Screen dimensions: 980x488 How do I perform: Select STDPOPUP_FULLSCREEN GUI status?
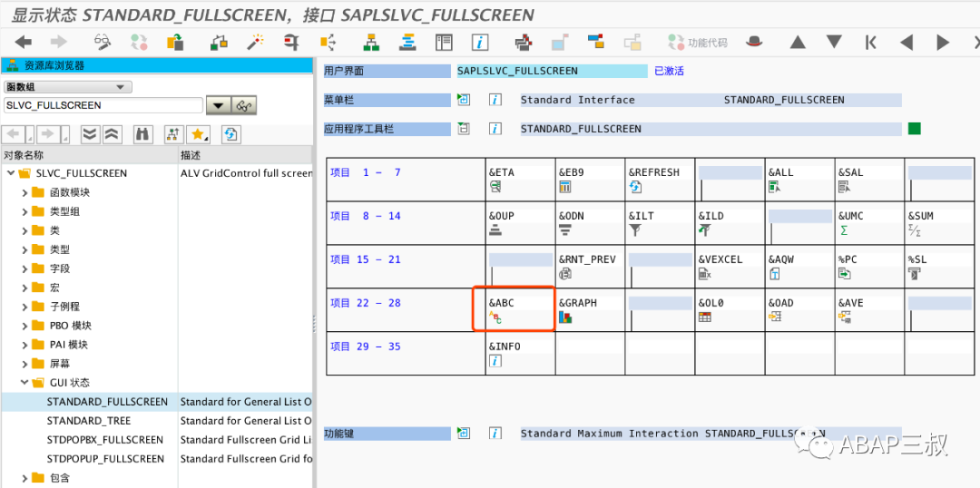click(x=105, y=459)
